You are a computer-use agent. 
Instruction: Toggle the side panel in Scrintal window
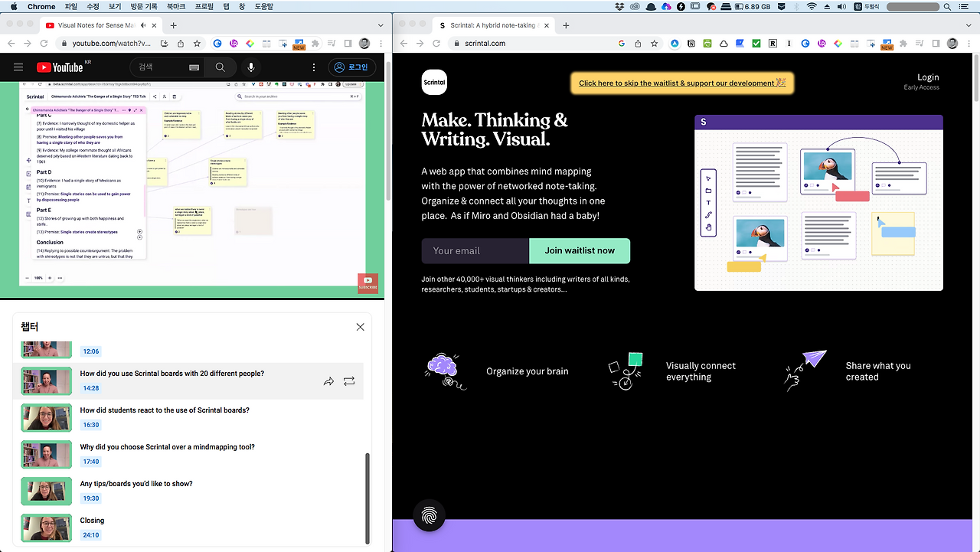(x=936, y=44)
